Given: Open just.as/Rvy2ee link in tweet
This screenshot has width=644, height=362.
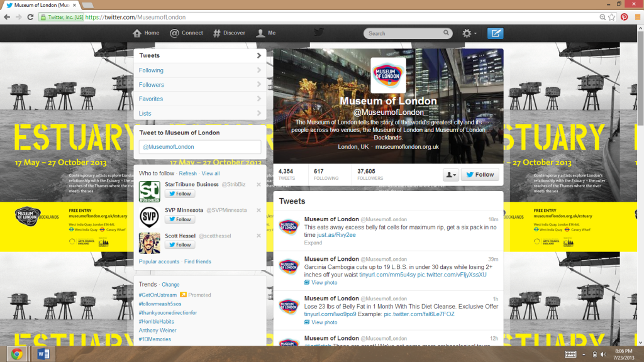Looking at the screenshot, I should tap(336, 235).
